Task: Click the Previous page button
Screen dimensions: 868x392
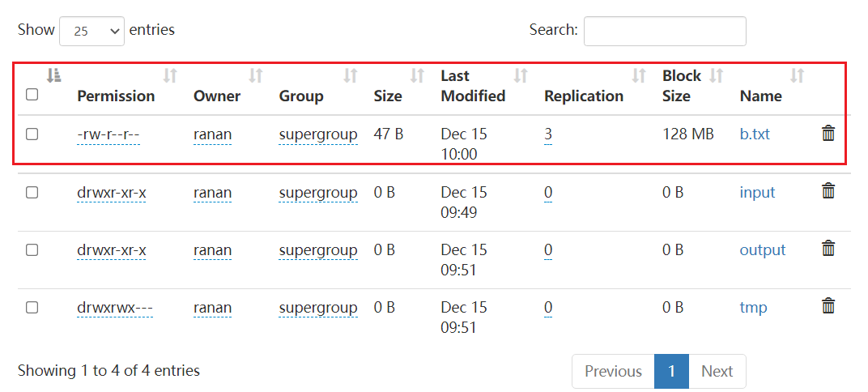Action: [x=613, y=371]
